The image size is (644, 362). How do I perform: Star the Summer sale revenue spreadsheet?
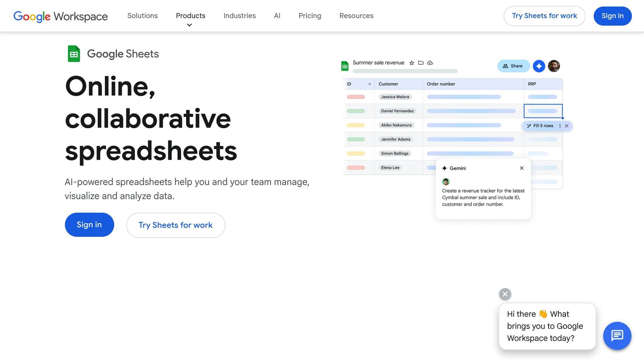tap(411, 63)
